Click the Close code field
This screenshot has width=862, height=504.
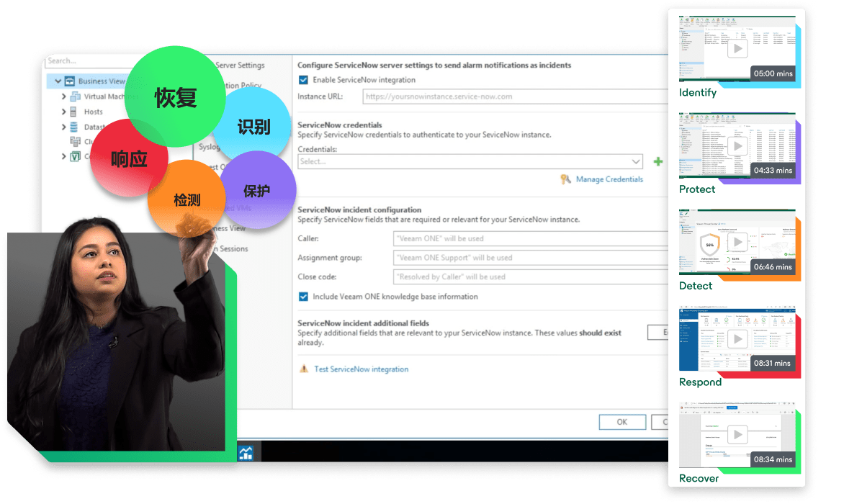point(531,277)
